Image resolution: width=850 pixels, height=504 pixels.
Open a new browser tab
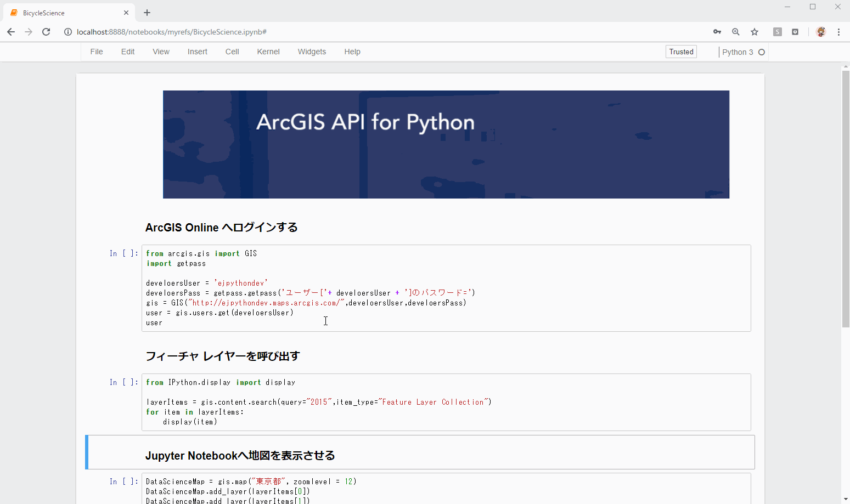(x=147, y=13)
